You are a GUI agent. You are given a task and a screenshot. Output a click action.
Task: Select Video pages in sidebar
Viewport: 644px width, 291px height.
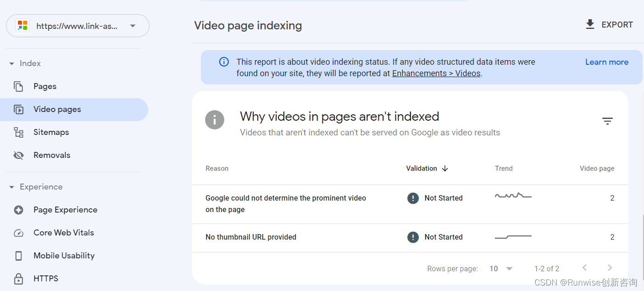[74, 109]
